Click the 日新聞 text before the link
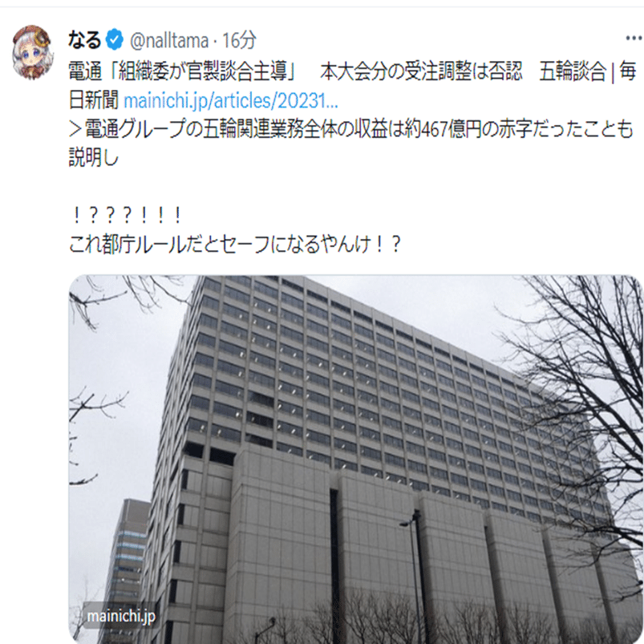 click(x=94, y=100)
